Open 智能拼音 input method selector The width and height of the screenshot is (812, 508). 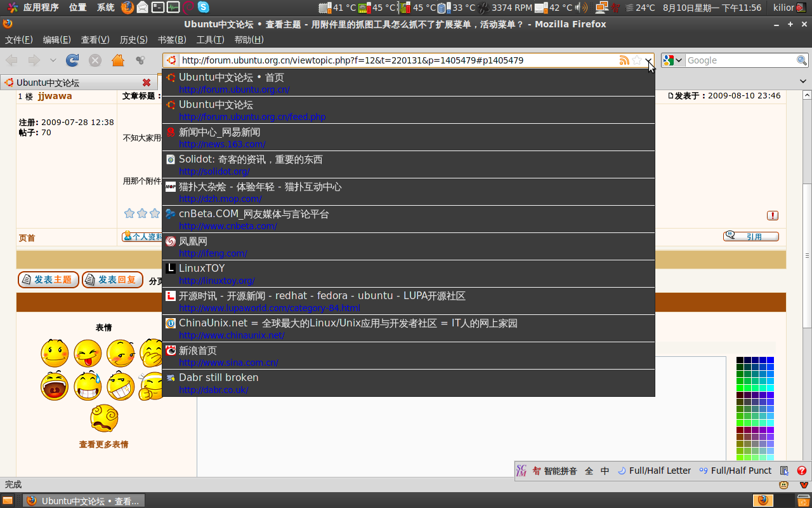[x=554, y=471]
